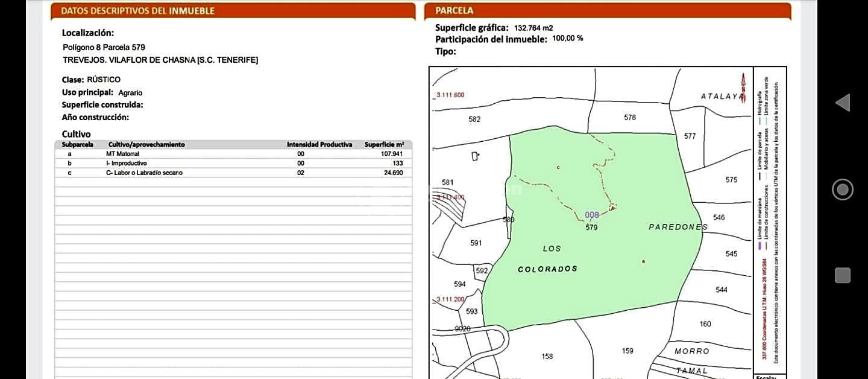Click the red point marker below PAREDONES
The height and width of the screenshot is (379, 868).
click(644, 261)
